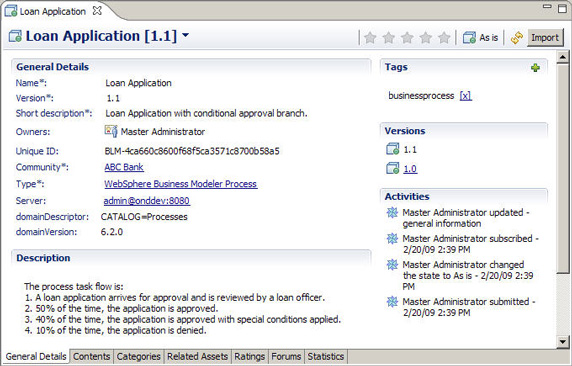Click version 1.0 asset icon
The height and width of the screenshot is (366, 572).
tap(393, 168)
